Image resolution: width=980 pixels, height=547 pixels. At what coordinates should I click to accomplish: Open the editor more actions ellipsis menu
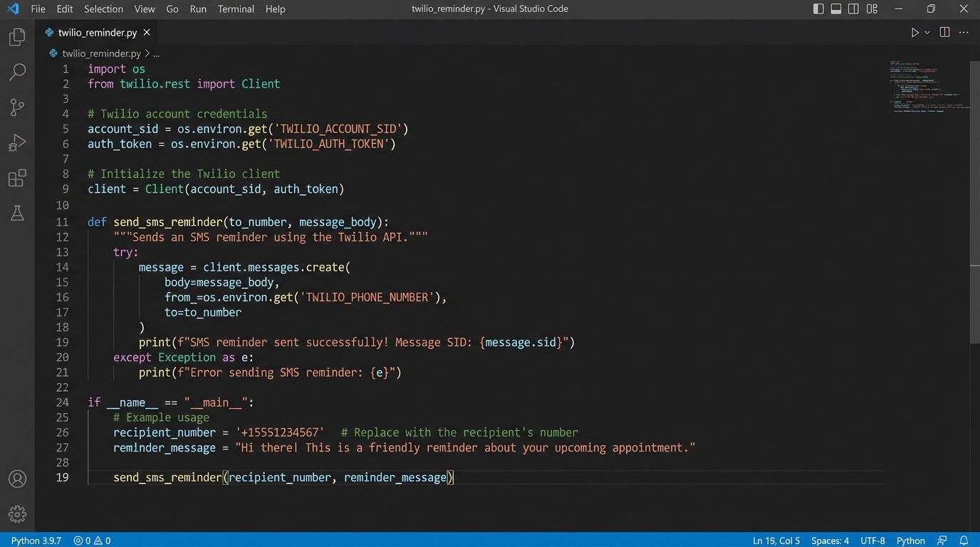point(964,32)
